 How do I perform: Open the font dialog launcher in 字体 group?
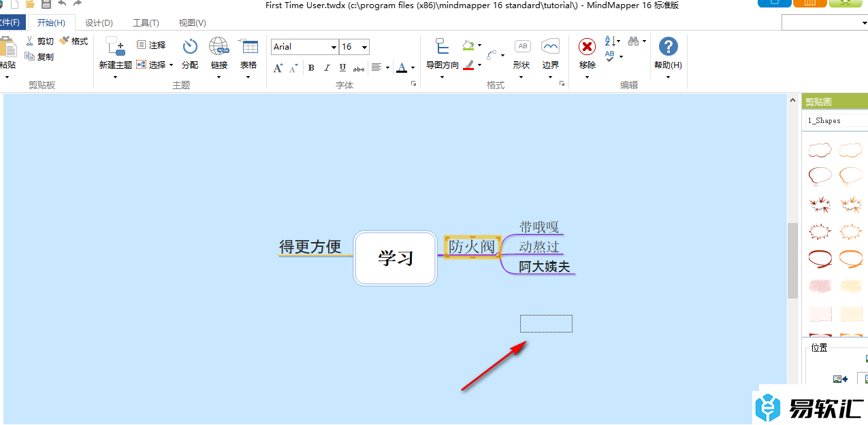[413, 84]
